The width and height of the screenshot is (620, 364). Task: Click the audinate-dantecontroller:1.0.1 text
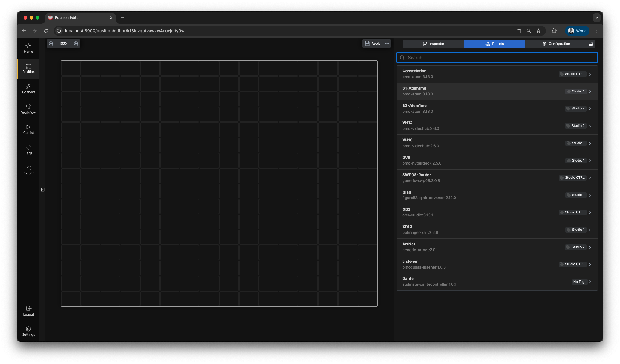[x=429, y=284]
